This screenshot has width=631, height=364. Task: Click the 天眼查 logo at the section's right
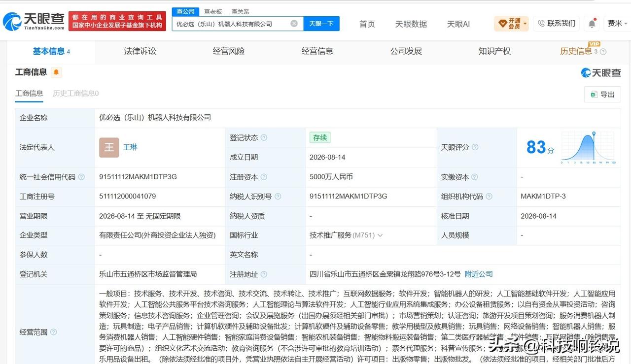(x=601, y=73)
